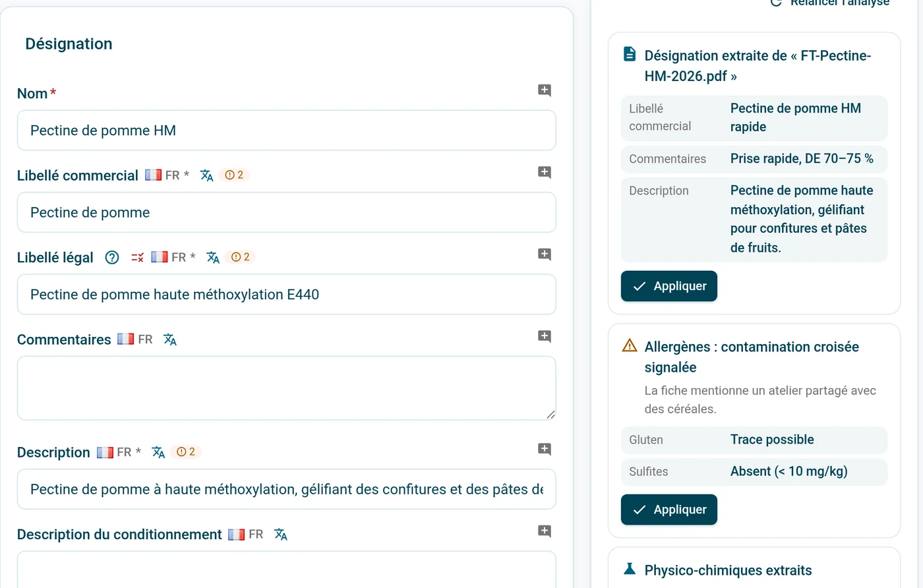Click the French flag next to Libellé commercial
The height and width of the screenshot is (588, 923).
[153, 175]
